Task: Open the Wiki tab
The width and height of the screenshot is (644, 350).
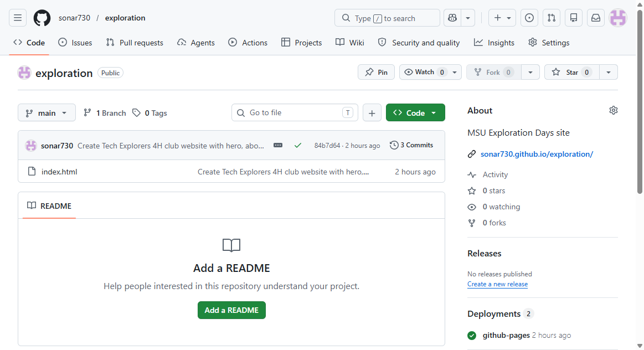Action: coord(350,43)
